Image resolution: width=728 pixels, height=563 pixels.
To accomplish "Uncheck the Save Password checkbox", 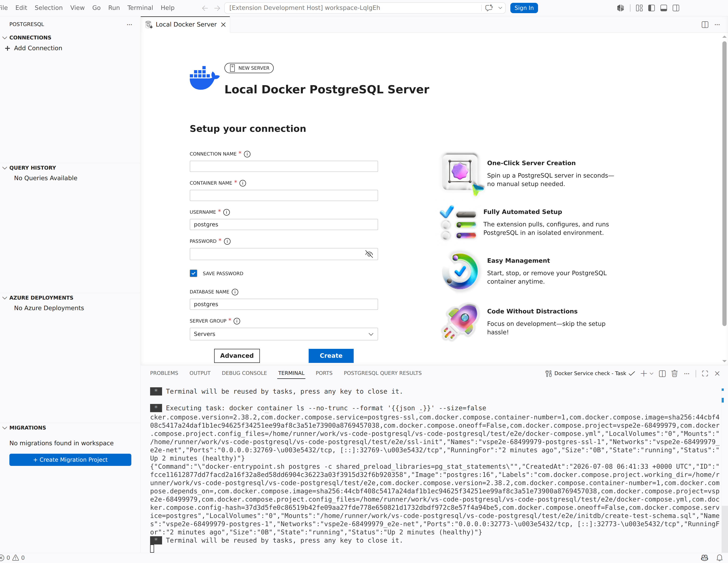I will 193,273.
